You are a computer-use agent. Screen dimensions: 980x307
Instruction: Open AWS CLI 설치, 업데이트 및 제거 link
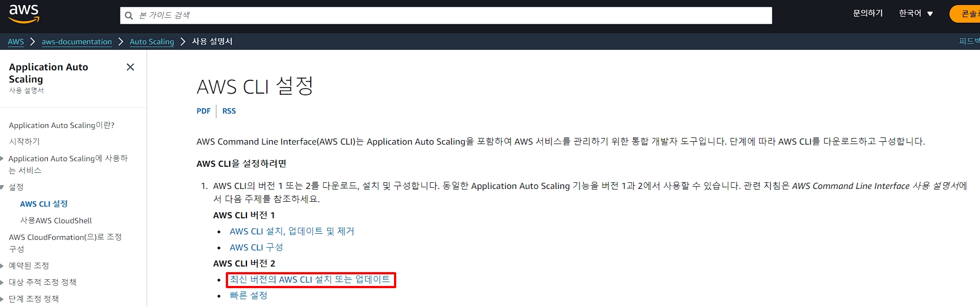(x=292, y=231)
